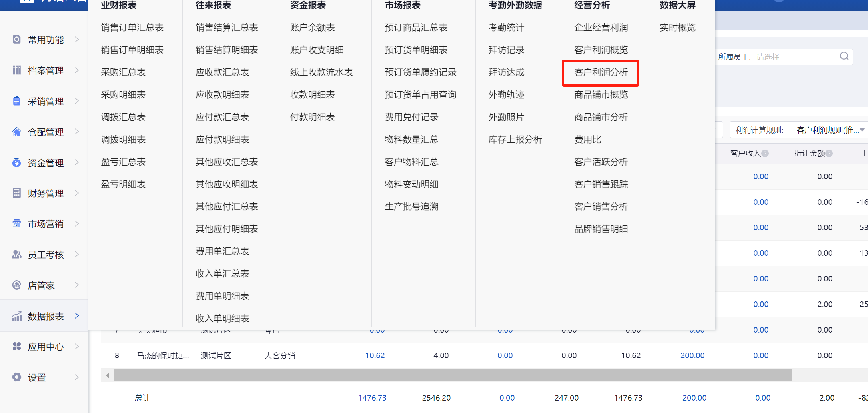Click the 设置 gear icon

16,377
